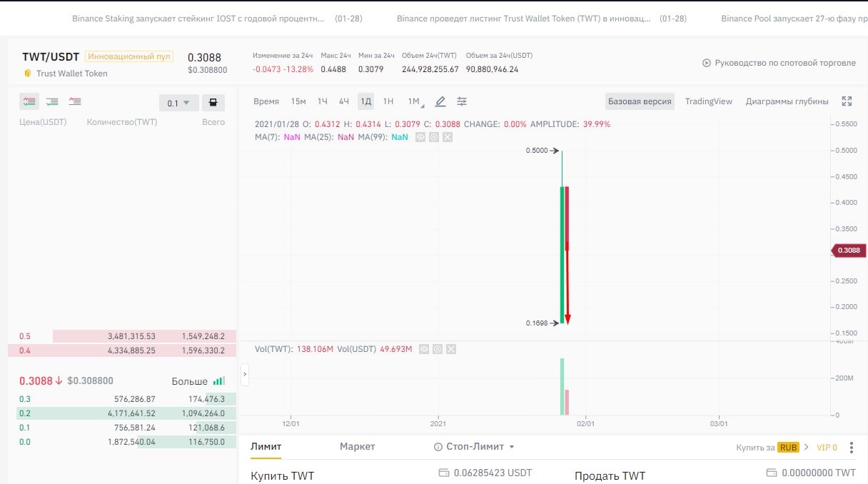Screen dimensions: 868x484
Task: Click the green bars icon next to Больше
Action: tap(219, 381)
